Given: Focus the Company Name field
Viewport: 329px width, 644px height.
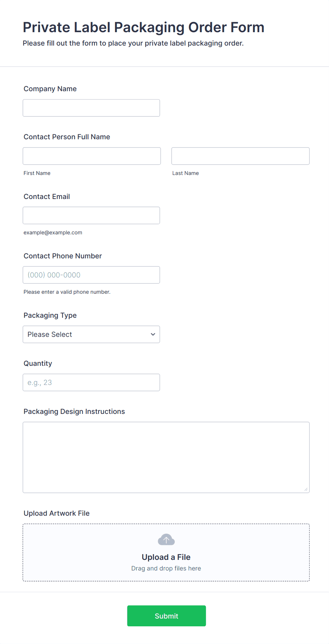Looking at the screenshot, I should (91, 108).
